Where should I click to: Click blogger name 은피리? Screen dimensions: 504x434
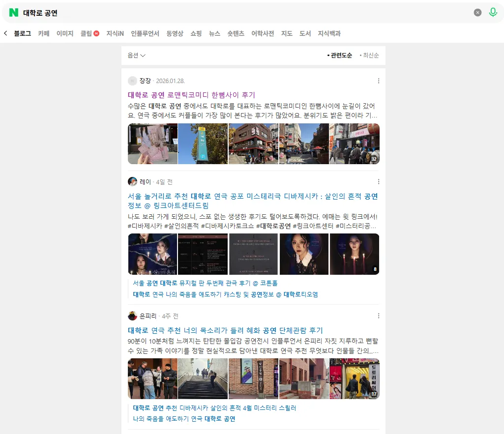[148, 316]
